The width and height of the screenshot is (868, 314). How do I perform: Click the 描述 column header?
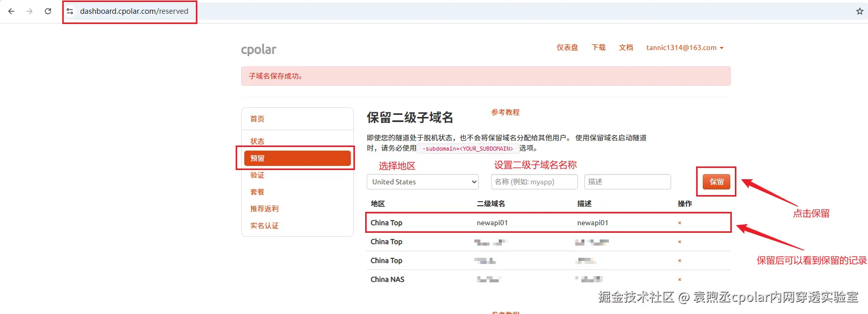pyautogui.click(x=584, y=204)
